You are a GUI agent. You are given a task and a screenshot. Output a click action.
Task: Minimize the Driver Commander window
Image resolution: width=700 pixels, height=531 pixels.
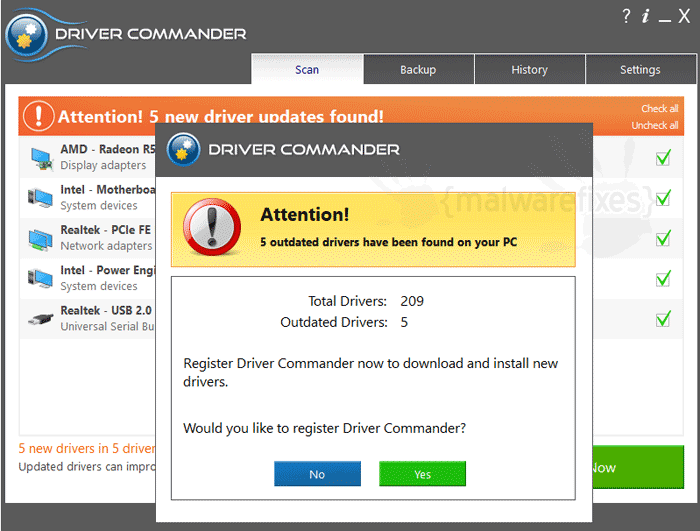(x=664, y=20)
